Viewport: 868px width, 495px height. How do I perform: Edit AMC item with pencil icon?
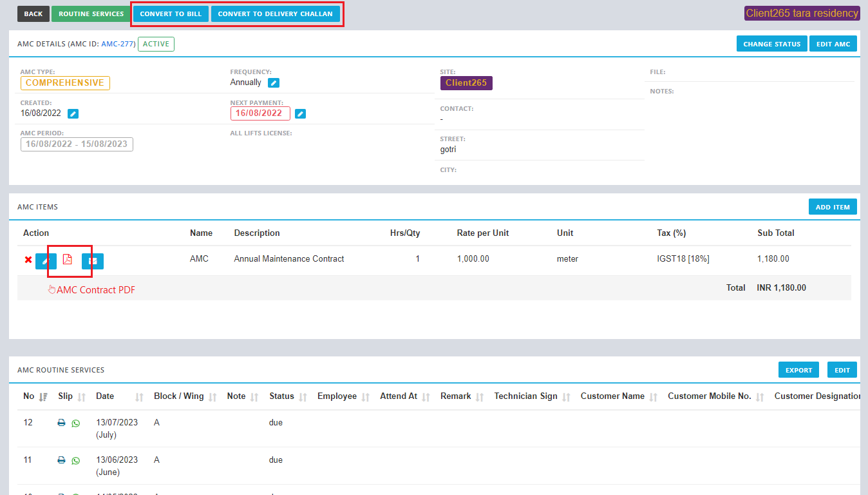pyautogui.click(x=46, y=261)
